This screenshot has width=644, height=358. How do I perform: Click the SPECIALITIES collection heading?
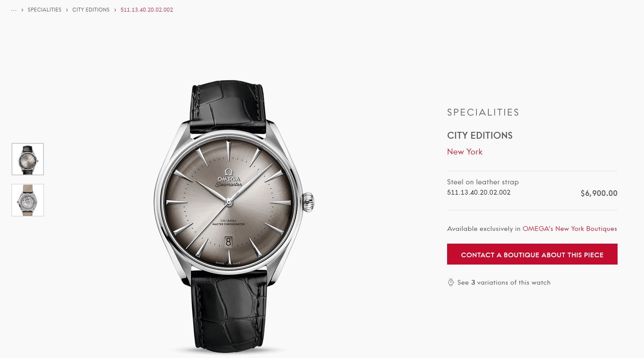click(483, 113)
